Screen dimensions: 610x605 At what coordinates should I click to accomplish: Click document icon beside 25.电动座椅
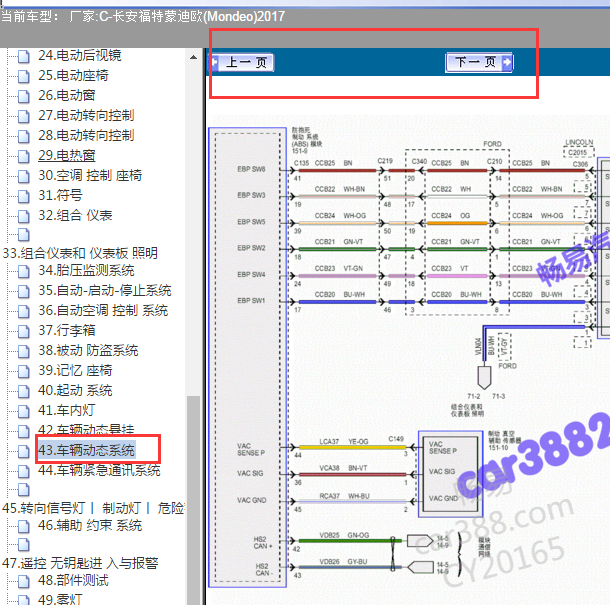(x=24, y=76)
